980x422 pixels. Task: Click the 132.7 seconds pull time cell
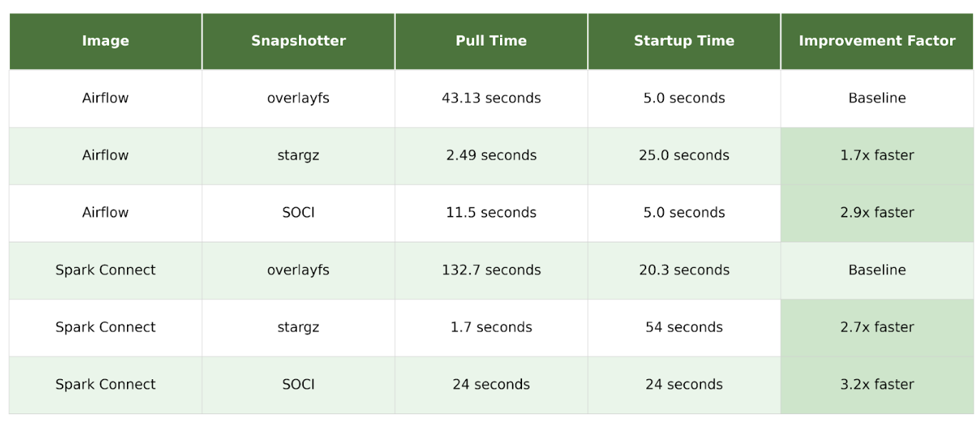491,270
